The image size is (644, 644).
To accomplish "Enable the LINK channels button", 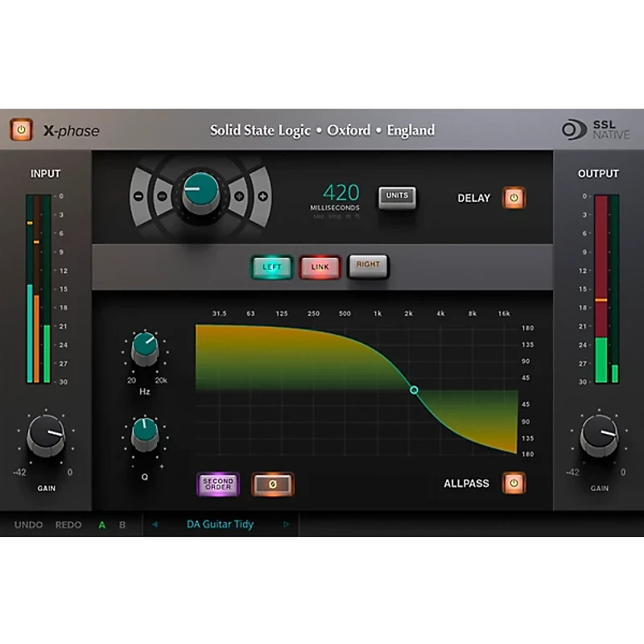I will click(x=320, y=266).
